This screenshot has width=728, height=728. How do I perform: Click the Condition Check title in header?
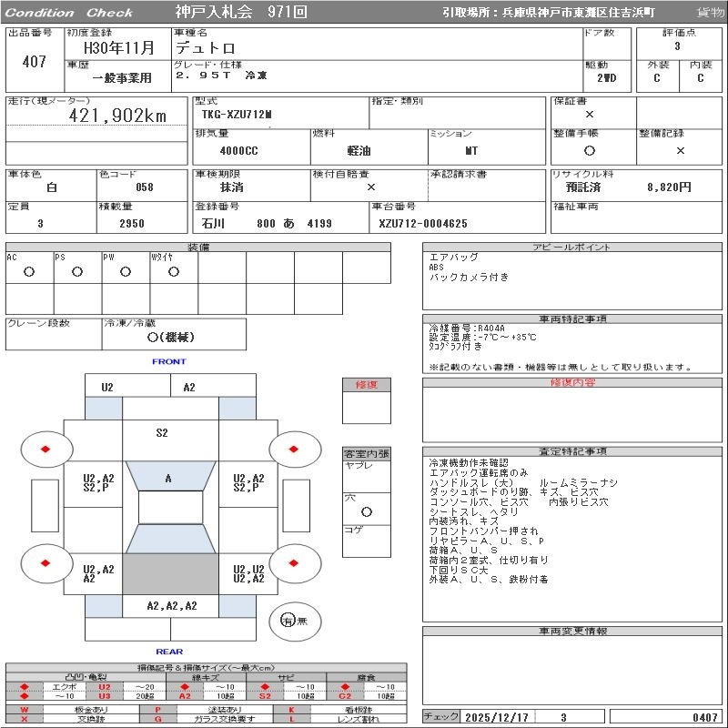tap(70, 13)
